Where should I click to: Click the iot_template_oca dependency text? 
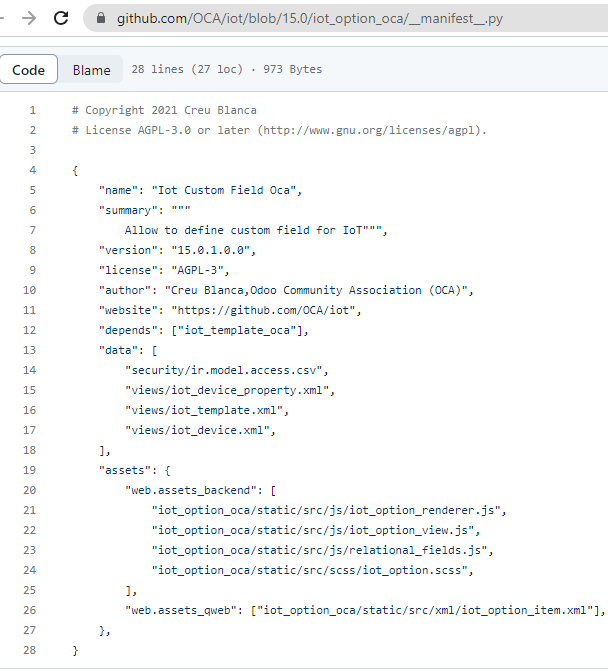pyautogui.click(x=237, y=330)
